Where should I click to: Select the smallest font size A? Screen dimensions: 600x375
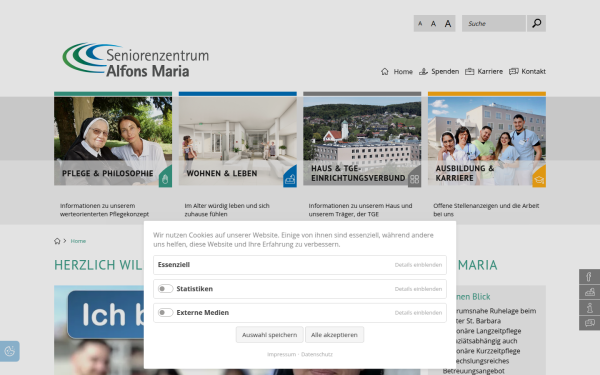(420, 24)
